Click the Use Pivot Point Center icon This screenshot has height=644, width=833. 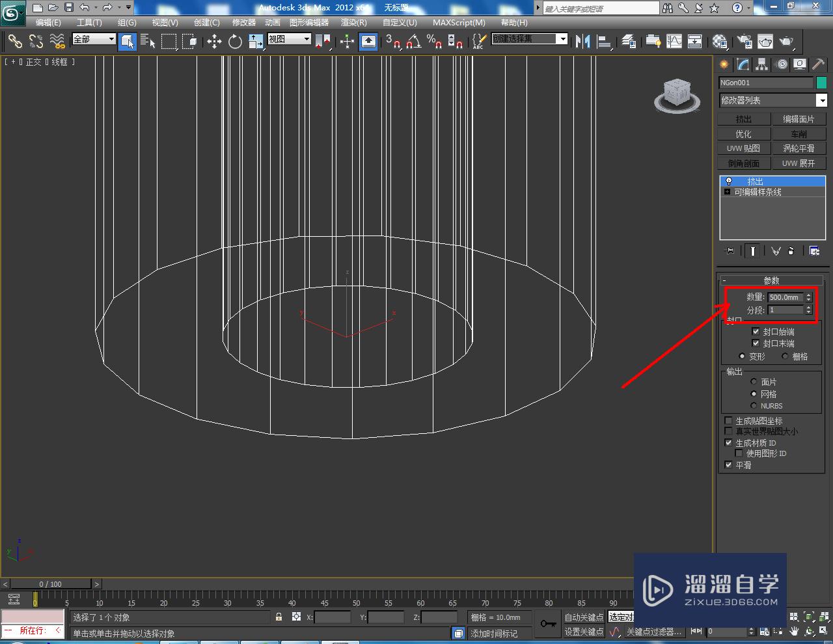tap(323, 42)
